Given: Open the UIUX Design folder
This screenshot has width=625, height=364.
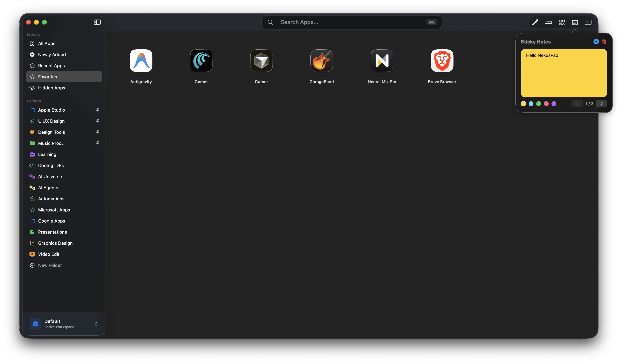Looking at the screenshot, I should coord(64,121).
